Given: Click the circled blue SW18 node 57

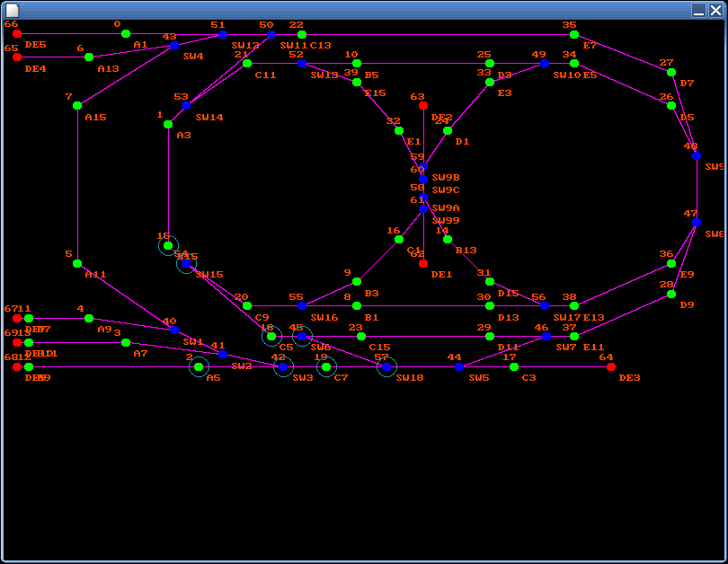Looking at the screenshot, I should (x=386, y=367).
